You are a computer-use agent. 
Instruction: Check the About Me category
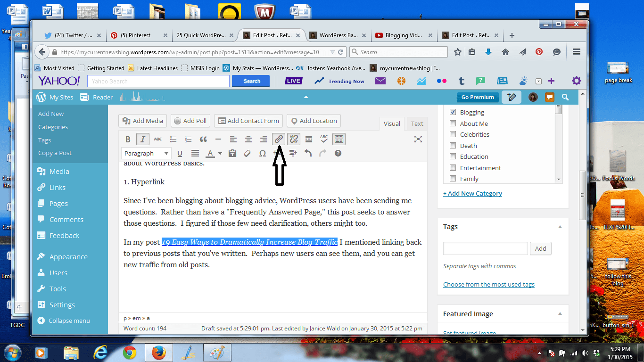[453, 123]
